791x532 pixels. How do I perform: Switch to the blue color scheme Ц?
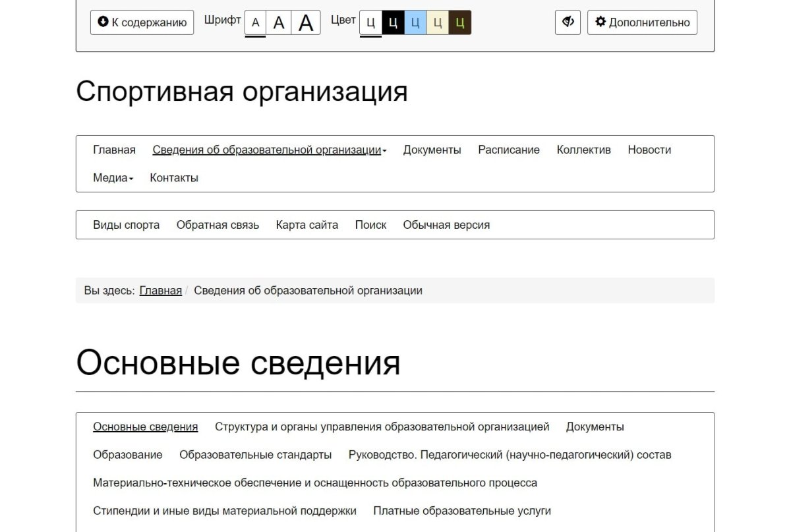point(416,22)
